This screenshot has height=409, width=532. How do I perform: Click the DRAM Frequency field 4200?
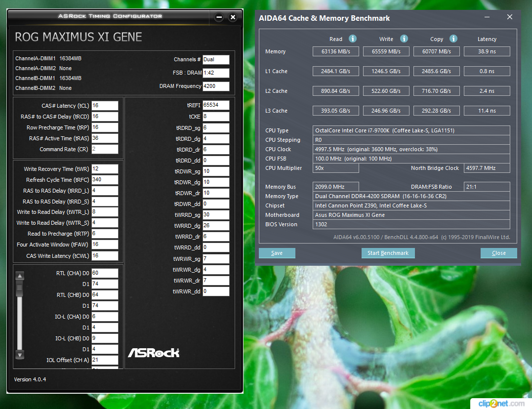(216, 86)
